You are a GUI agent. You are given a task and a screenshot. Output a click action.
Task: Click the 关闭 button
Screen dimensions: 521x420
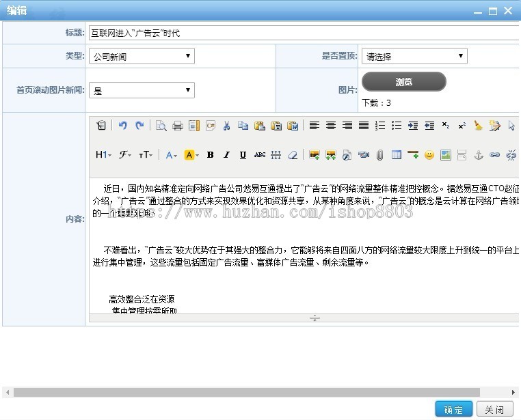pyautogui.click(x=494, y=409)
